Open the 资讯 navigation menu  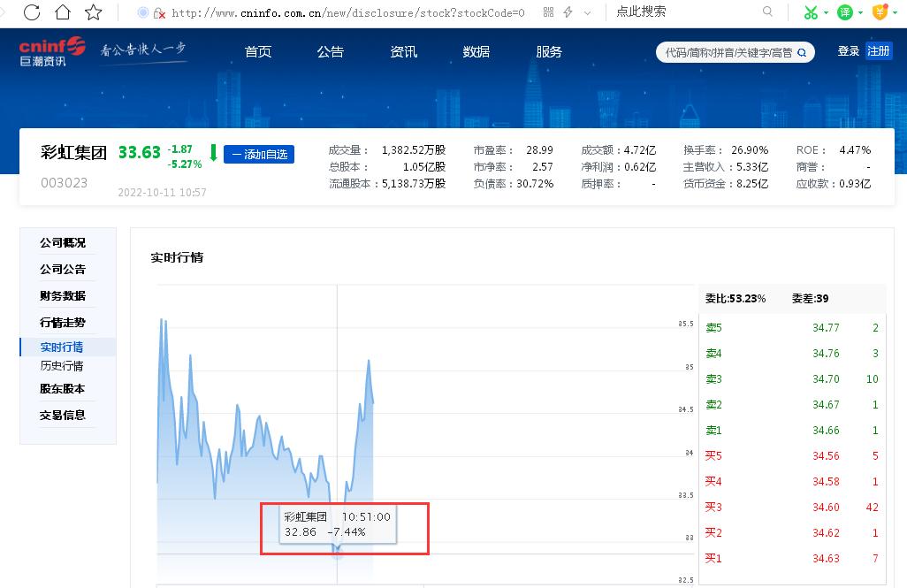pyautogui.click(x=404, y=52)
